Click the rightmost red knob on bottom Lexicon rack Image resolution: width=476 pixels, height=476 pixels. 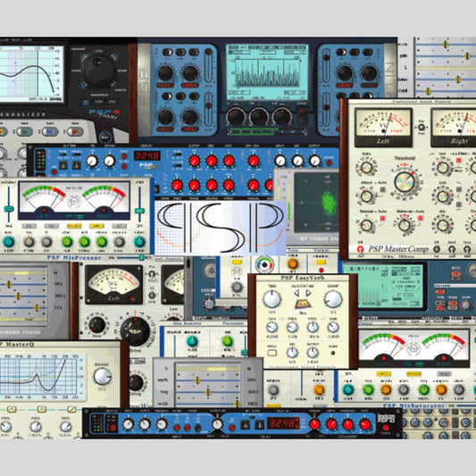tap(365, 425)
